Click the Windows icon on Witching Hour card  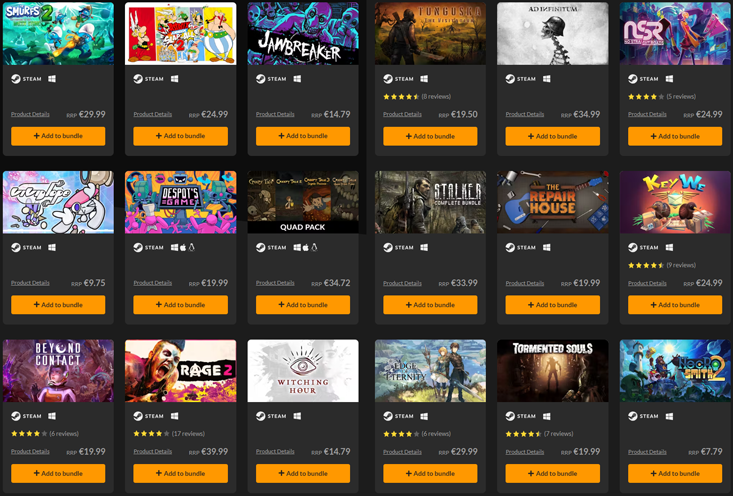(x=297, y=416)
